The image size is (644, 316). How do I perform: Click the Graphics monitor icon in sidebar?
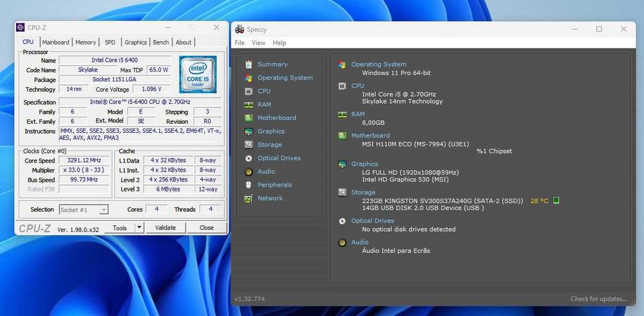click(249, 132)
